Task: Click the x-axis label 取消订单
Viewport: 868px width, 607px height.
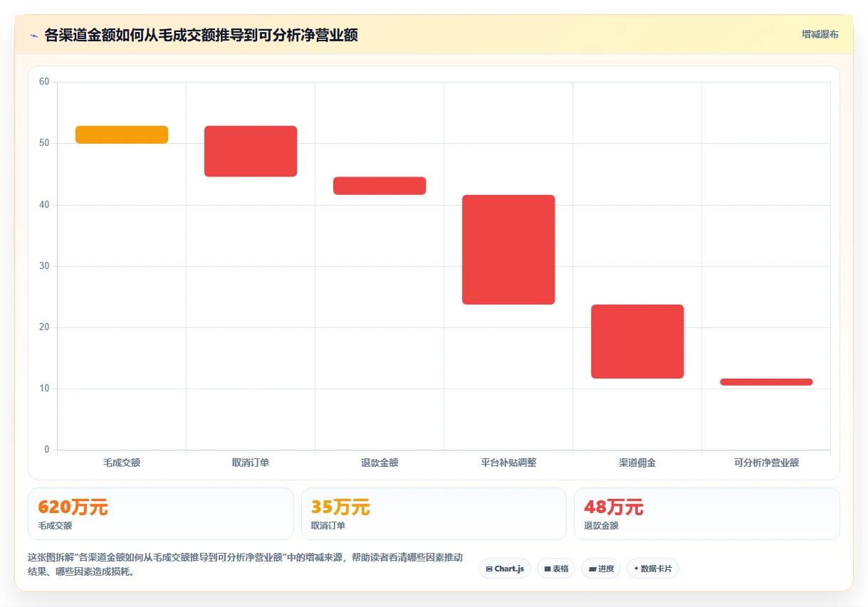Action: point(251,463)
